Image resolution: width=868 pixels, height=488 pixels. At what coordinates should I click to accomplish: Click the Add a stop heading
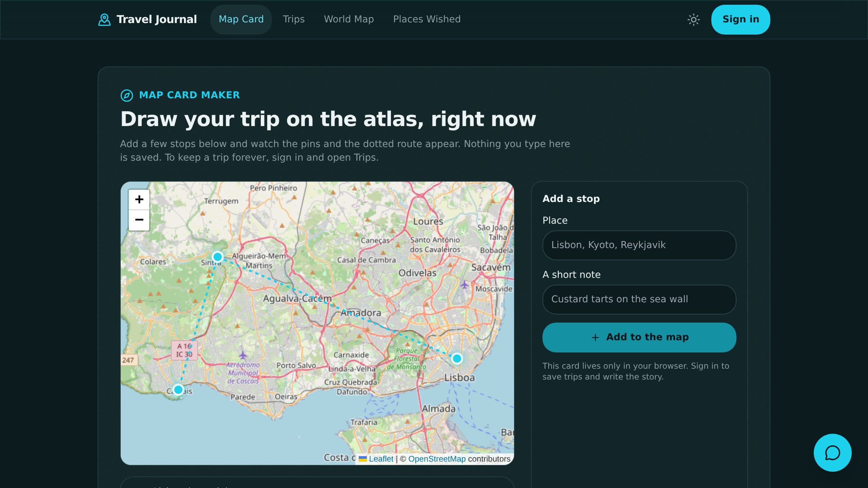tap(571, 199)
